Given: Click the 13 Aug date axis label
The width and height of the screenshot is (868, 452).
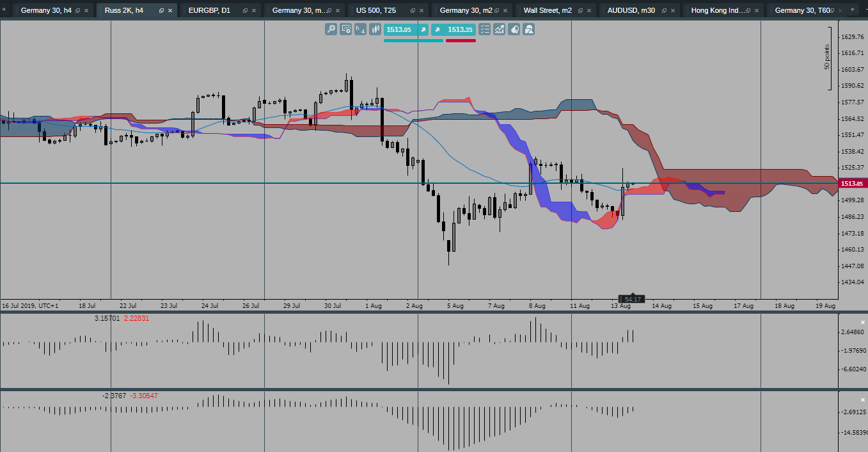Looking at the screenshot, I should pos(620,306).
